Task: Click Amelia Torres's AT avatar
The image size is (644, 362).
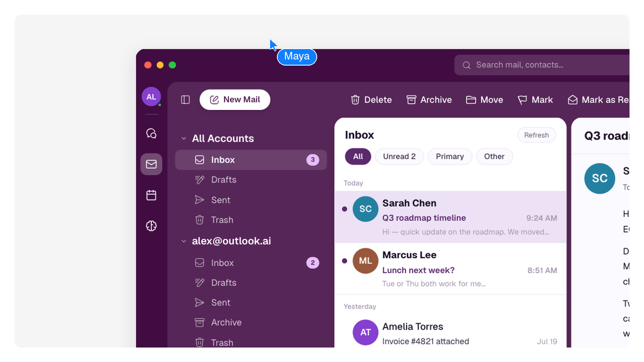Action: (x=365, y=332)
